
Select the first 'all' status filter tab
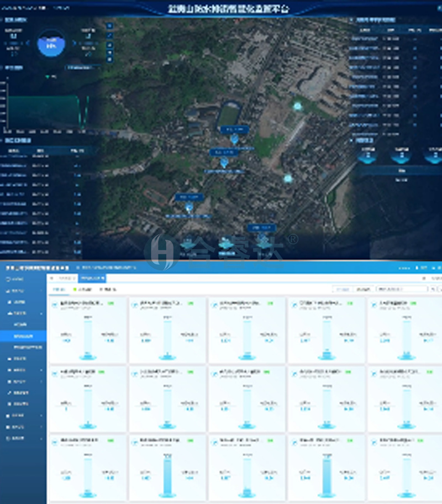click(x=58, y=289)
